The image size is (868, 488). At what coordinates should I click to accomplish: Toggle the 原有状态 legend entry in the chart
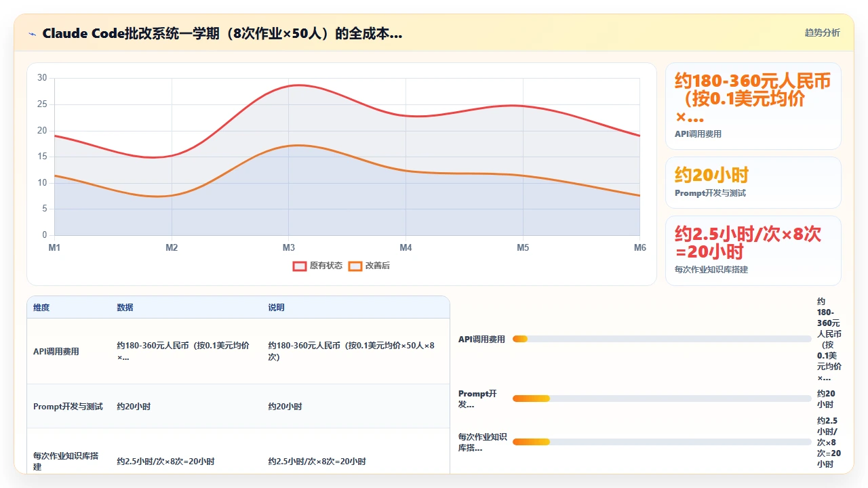[317, 266]
